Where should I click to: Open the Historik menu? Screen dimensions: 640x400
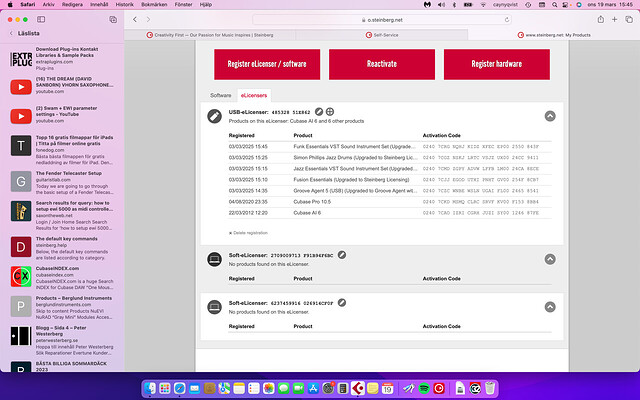tap(124, 4)
